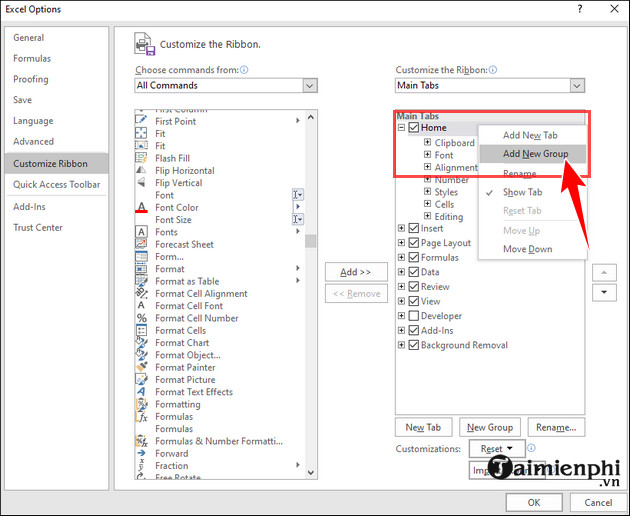The height and width of the screenshot is (516, 630).
Task: Open the Trust Center category
Action: point(57,227)
